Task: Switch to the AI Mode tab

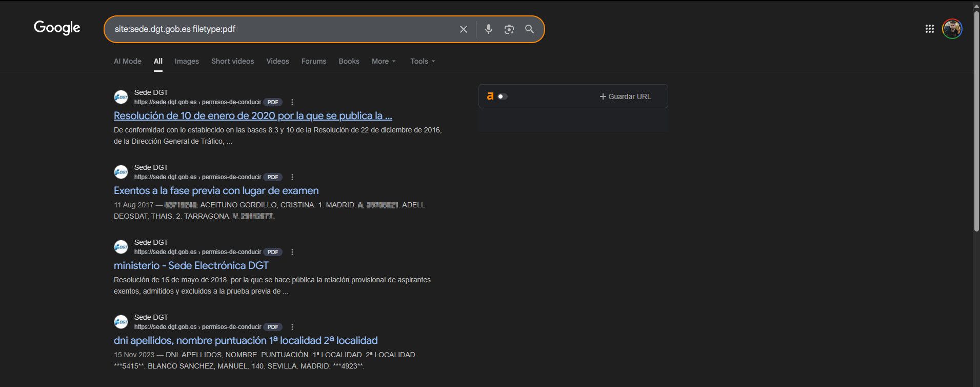Action: coord(128,61)
